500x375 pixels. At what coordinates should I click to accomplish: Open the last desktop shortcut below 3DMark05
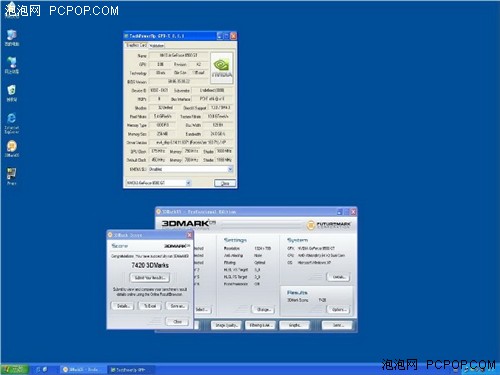tap(12, 176)
